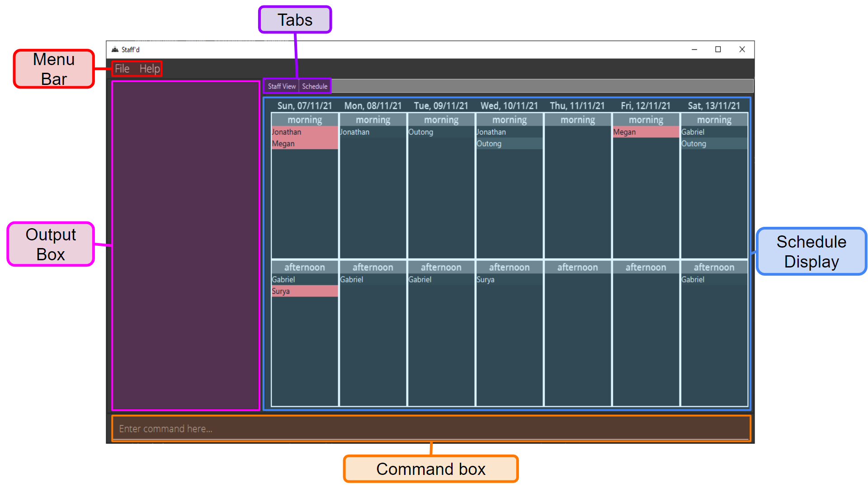Screen dimensions: 868x488
Task: Open the Help menu
Action: point(150,69)
